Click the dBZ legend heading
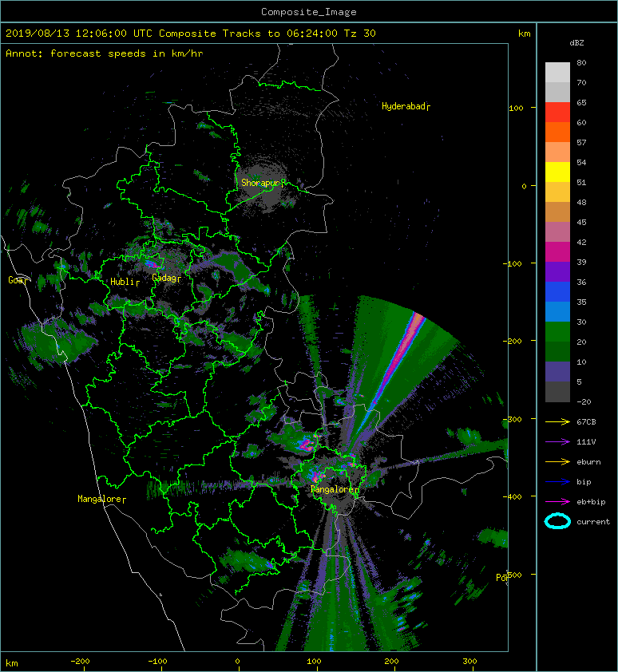618x672 pixels. [576, 43]
